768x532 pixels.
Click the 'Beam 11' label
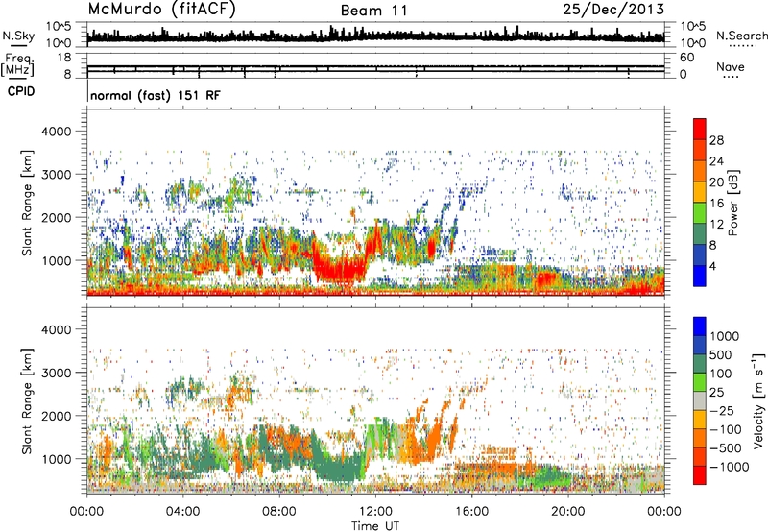tap(373, 11)
